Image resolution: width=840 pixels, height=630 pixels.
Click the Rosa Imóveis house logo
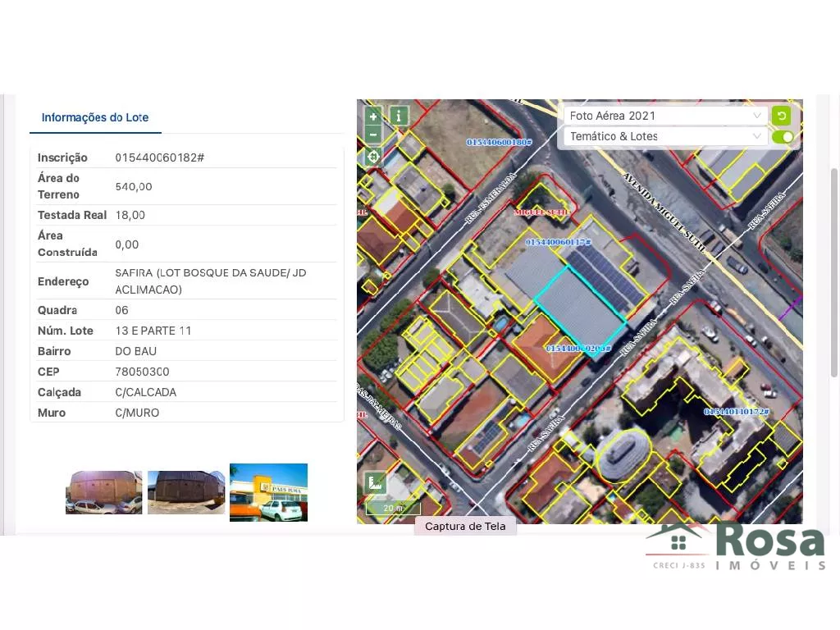pos(678,541)
